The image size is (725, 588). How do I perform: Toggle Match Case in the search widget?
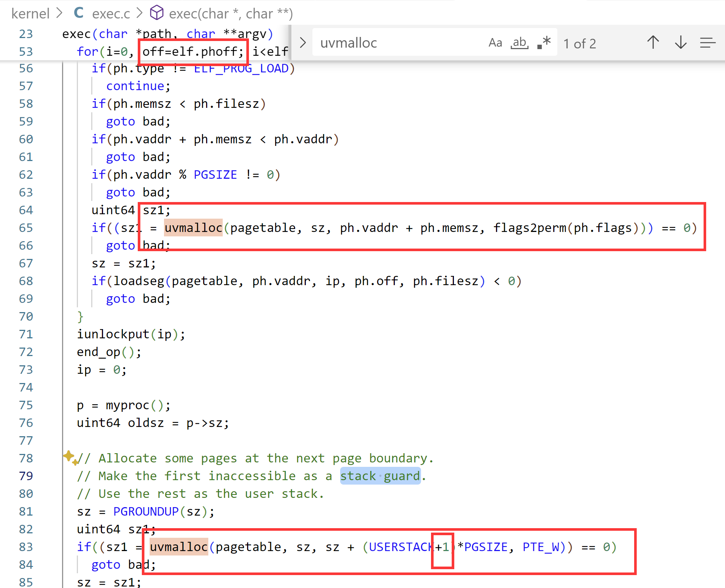tap(495, 42)
